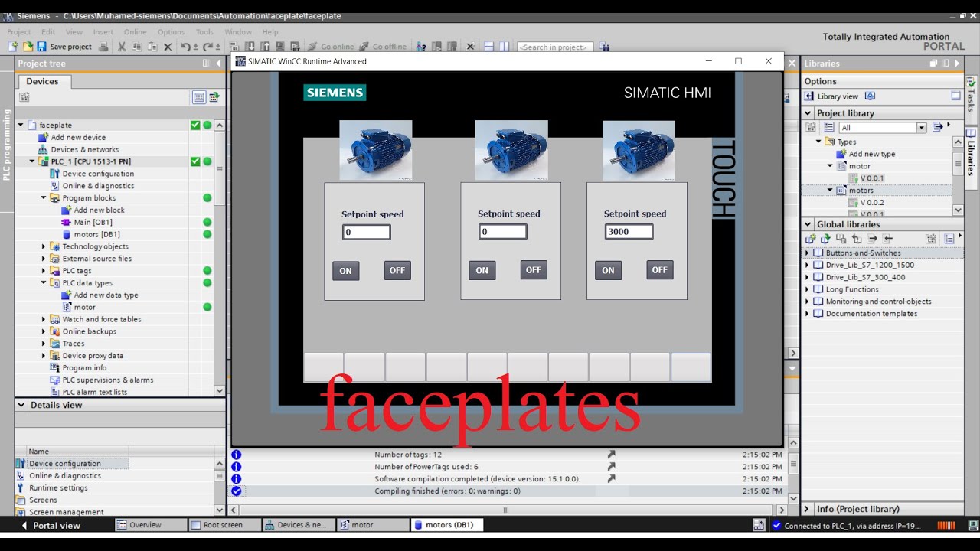Viewport: 980px width, 551px height.
Task: Open the Project menu
Action: (18, 32)
